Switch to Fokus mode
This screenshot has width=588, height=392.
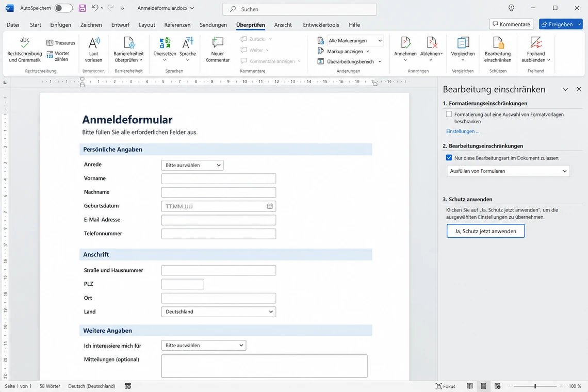coord(446,386)
